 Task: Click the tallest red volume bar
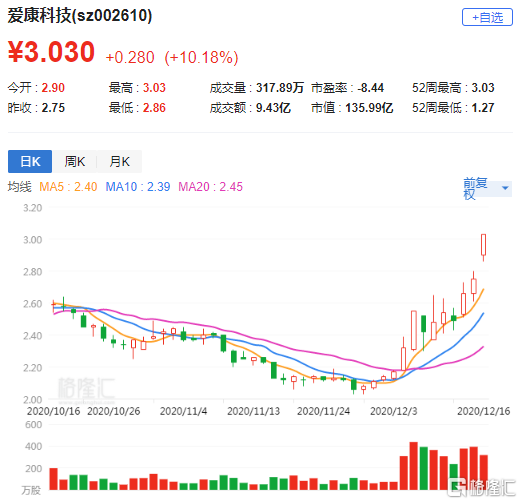[x=413, y=466]
